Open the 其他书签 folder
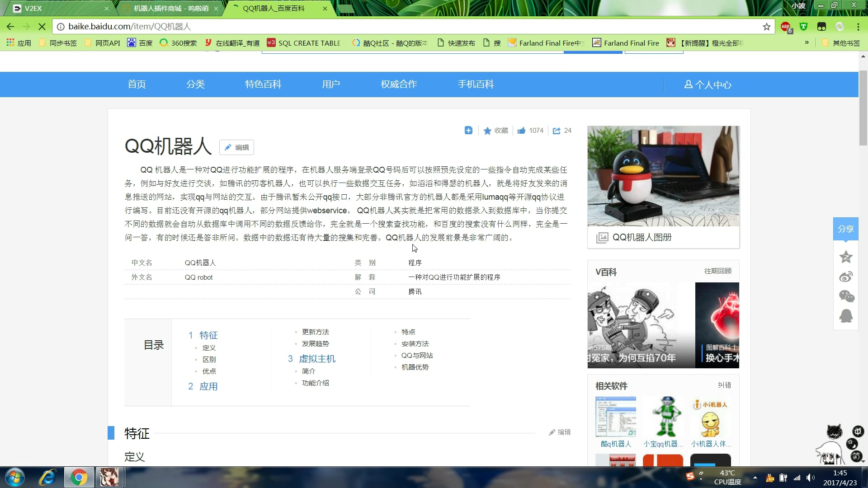The image size is (868, 488). pos(841,43)
